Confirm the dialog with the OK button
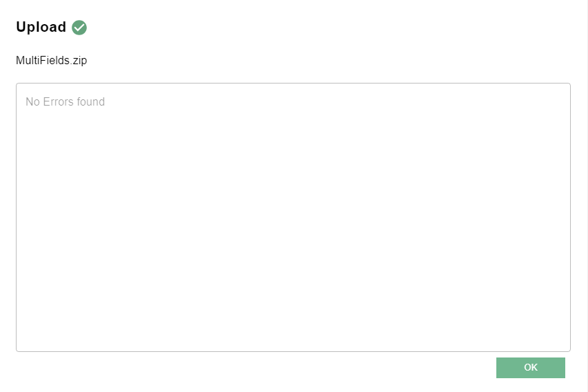 530,368
